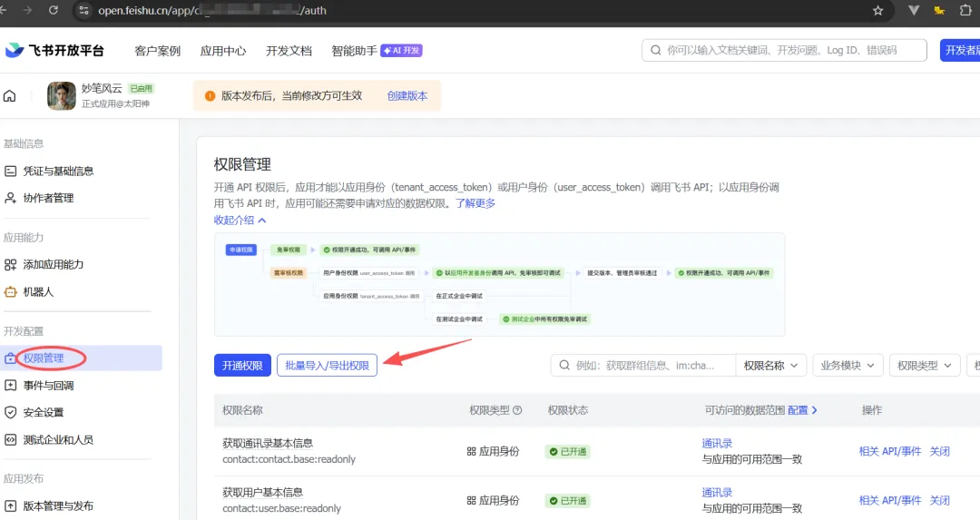Screen dimensions: 980x520
Task: Click the permission flow diagram image
Action: pos(499,284)
